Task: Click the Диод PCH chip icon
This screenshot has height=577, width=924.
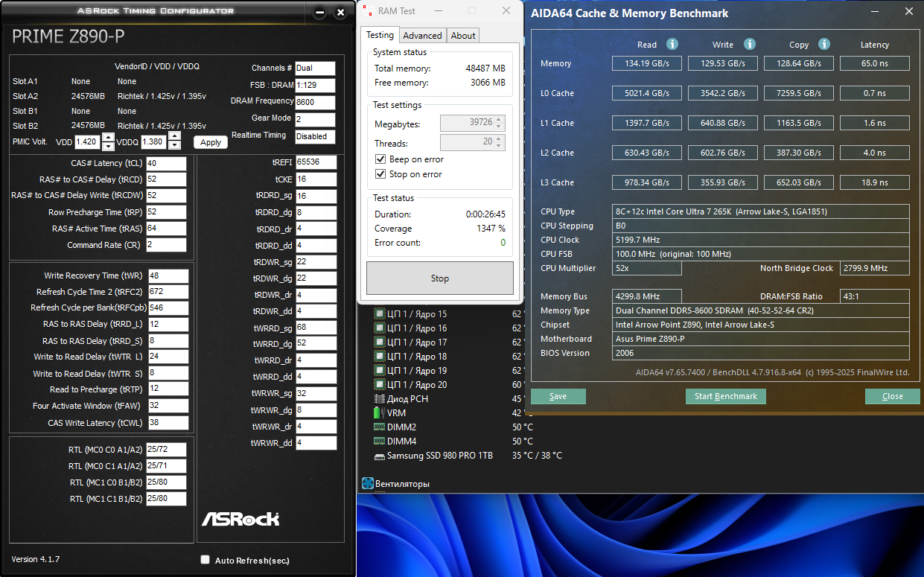Action: (x=380, y=399)
